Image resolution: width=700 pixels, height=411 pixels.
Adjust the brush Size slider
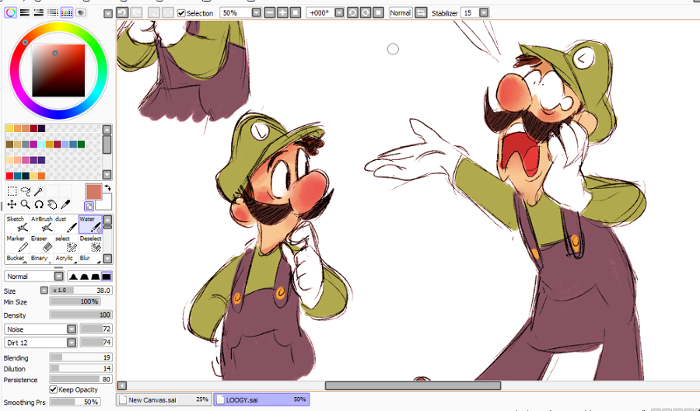(x=81, y=291)
